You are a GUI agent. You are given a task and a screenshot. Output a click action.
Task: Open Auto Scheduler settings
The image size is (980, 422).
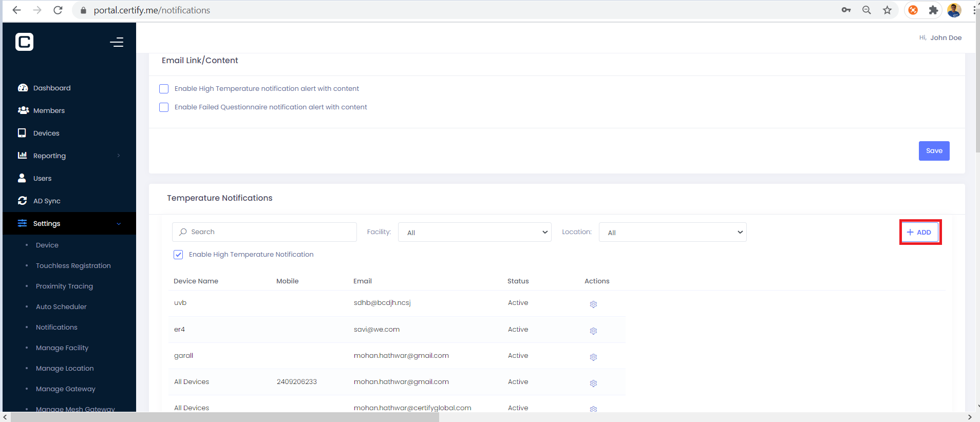[61, 306]
